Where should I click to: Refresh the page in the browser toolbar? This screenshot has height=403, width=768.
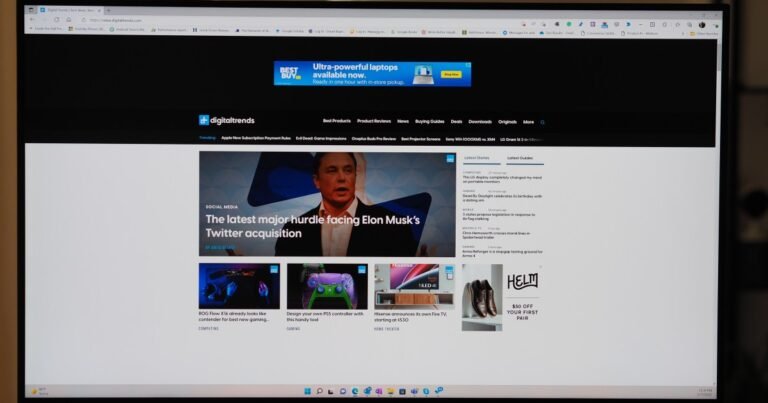[x=56, y=20]
